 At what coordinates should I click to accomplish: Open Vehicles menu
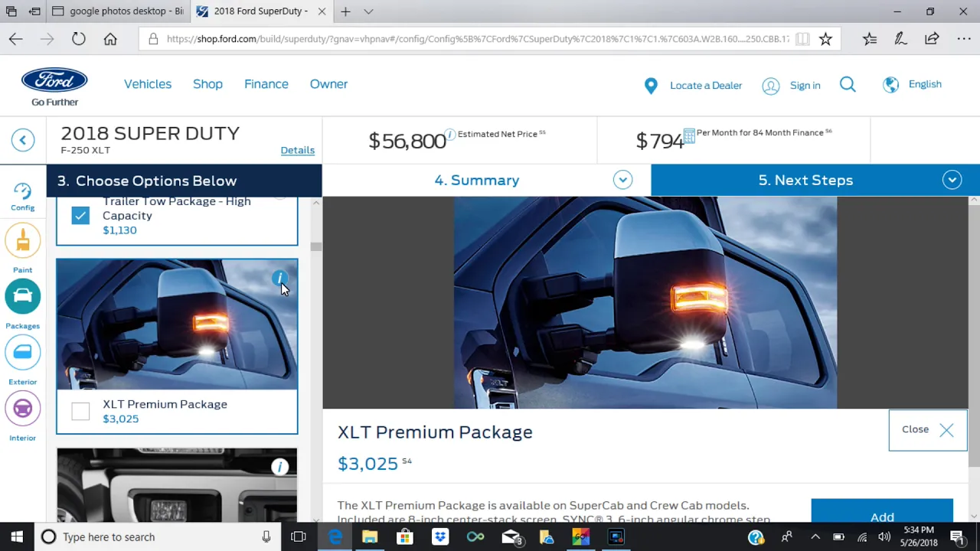(148, 84)
